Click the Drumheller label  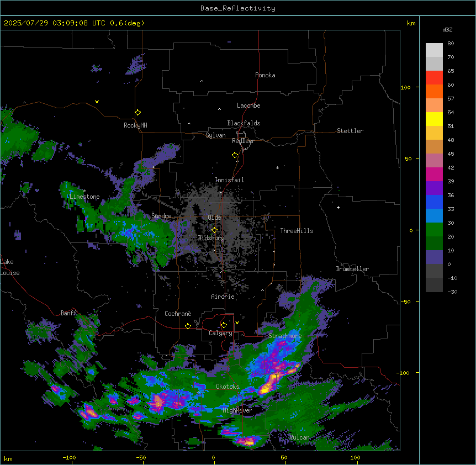tap(352, 269)
